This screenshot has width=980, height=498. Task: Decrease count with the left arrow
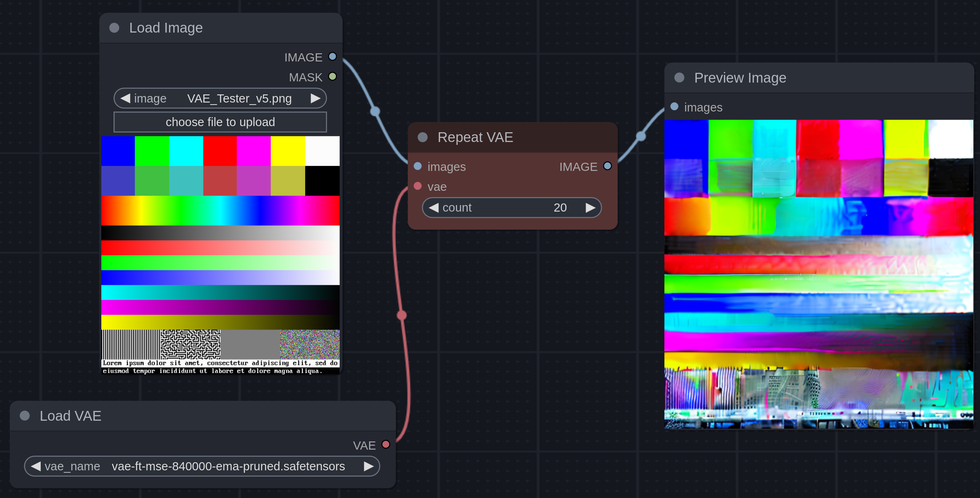433,208
